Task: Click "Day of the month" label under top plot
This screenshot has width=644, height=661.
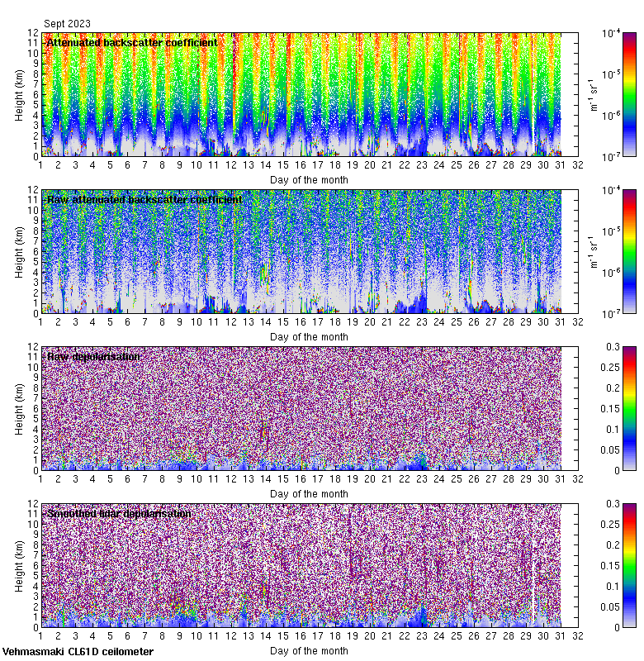Action: (x=309, y=179)
